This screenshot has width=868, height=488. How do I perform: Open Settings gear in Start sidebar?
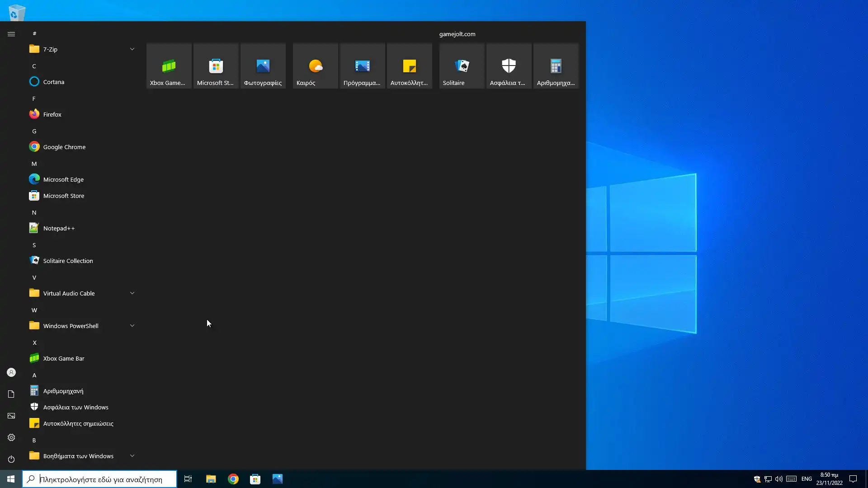pyautogui.click(x=11, y=437)
